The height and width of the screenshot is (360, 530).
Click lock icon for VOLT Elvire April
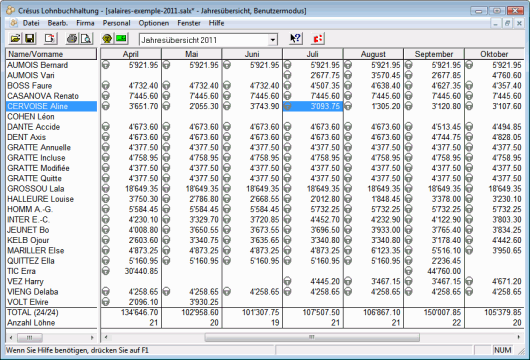[106, 302]
